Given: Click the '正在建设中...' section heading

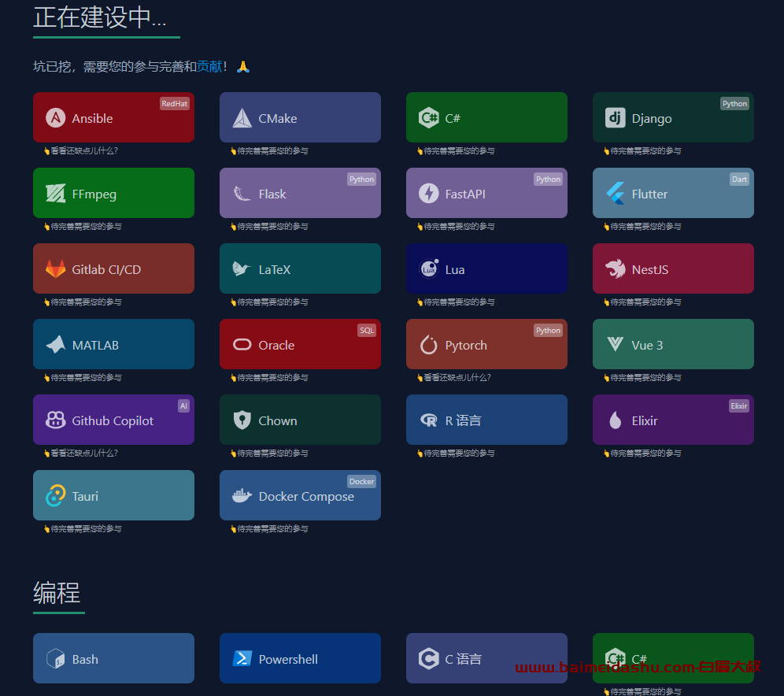Looking at the screenshot, I should pos(99,17).
